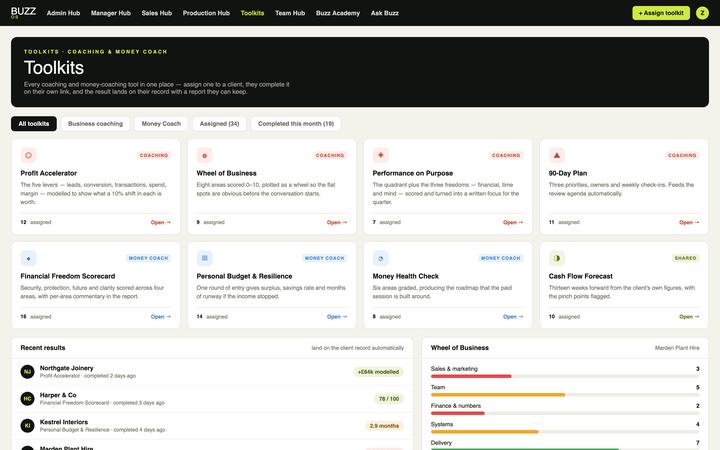
Task: Open the Financial Freedom Scorecard link
Action: pyautogui.click(x=161, y=316)
